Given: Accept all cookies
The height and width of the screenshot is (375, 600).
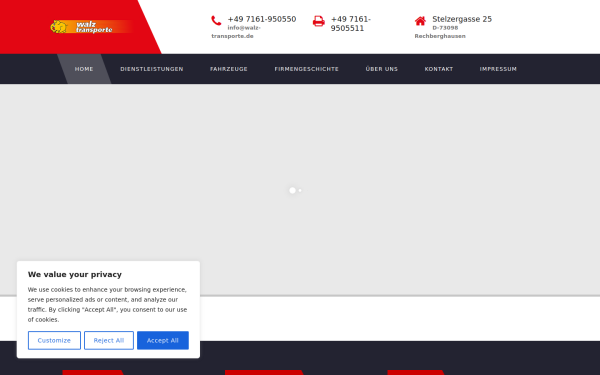Looking at the screenshot, I should tap(163, 340).
